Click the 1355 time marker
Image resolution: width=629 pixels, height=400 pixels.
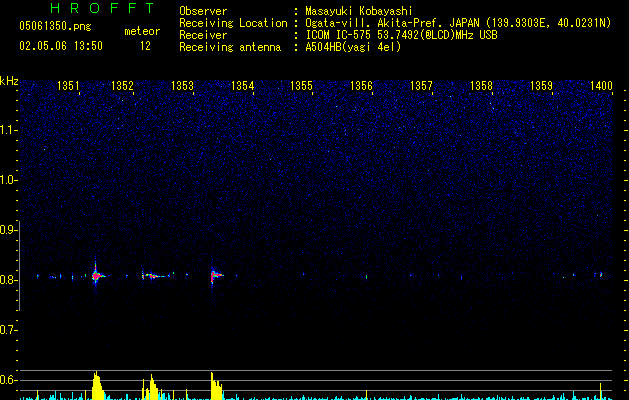[x=301, y=85]
